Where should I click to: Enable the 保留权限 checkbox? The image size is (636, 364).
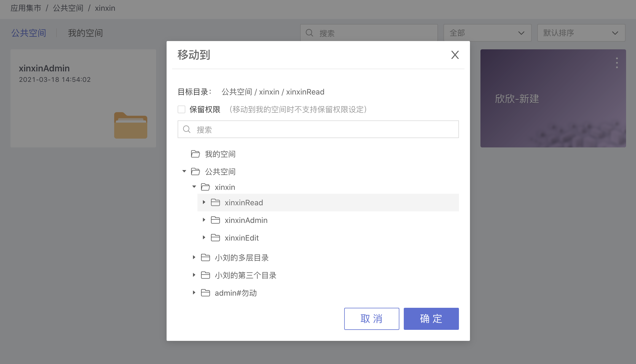pos(181,109)
